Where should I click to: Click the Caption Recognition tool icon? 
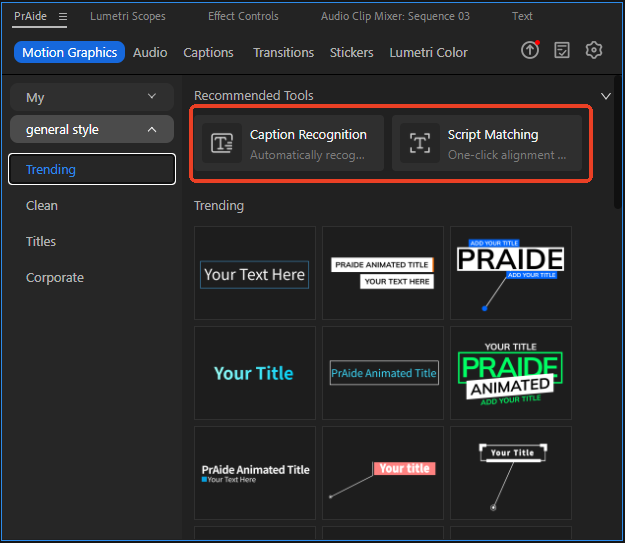click(x=221, y=143)
